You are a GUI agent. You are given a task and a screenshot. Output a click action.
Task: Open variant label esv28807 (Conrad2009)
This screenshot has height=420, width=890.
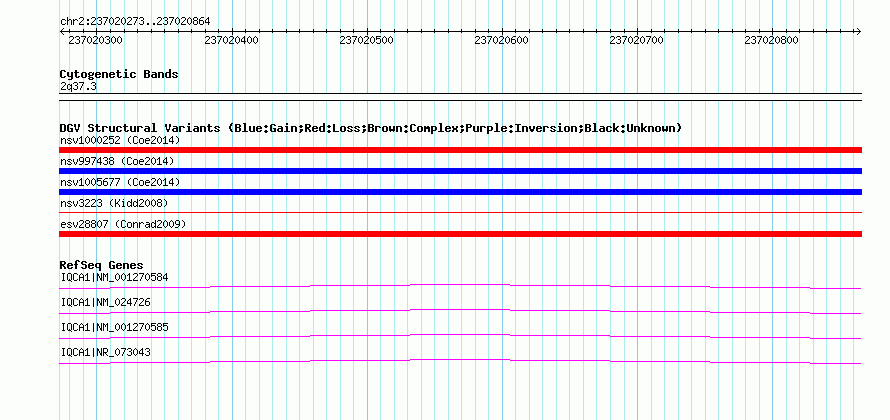coord(123,224)
